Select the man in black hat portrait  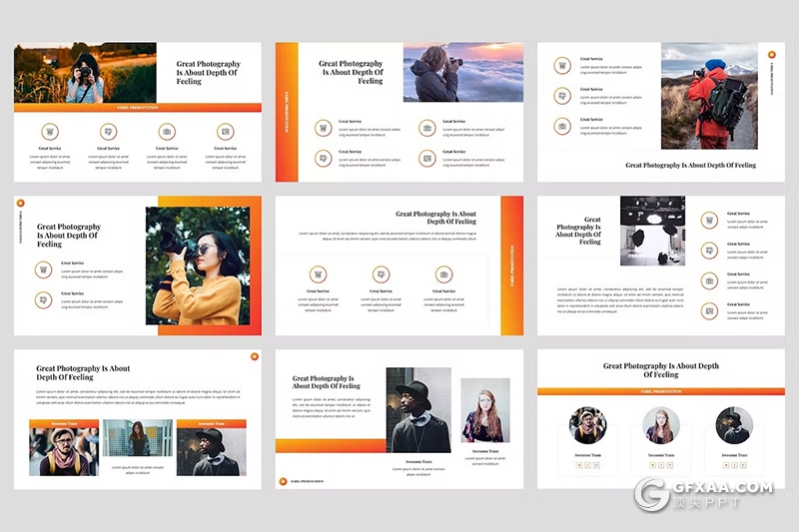[x=418, y=410]
